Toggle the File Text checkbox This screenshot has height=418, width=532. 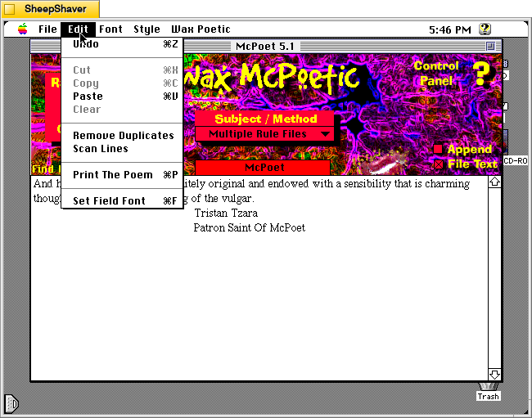pos(439,164)
